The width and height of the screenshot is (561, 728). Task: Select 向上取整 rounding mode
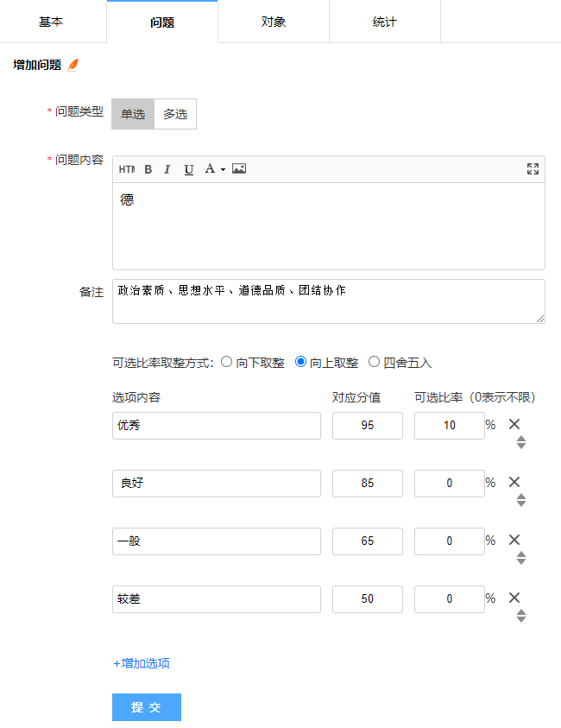(301, 363)
